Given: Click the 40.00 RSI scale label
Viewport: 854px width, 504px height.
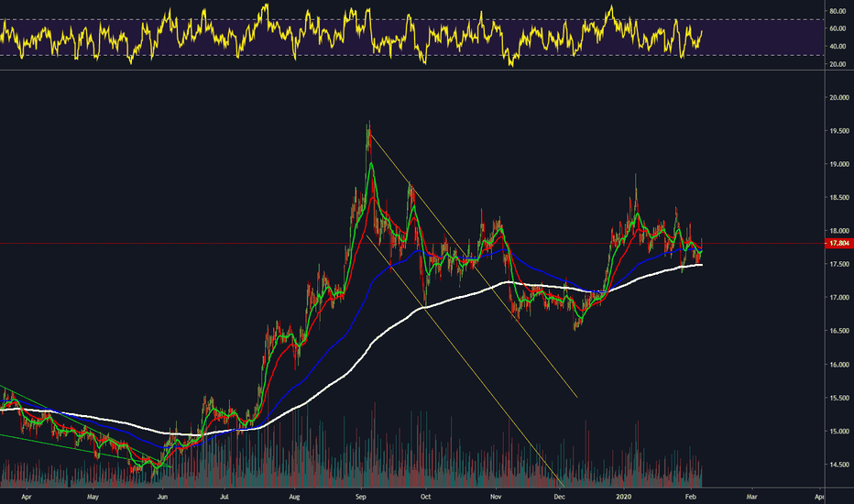Looking at the screenshot, I should 838,47.
